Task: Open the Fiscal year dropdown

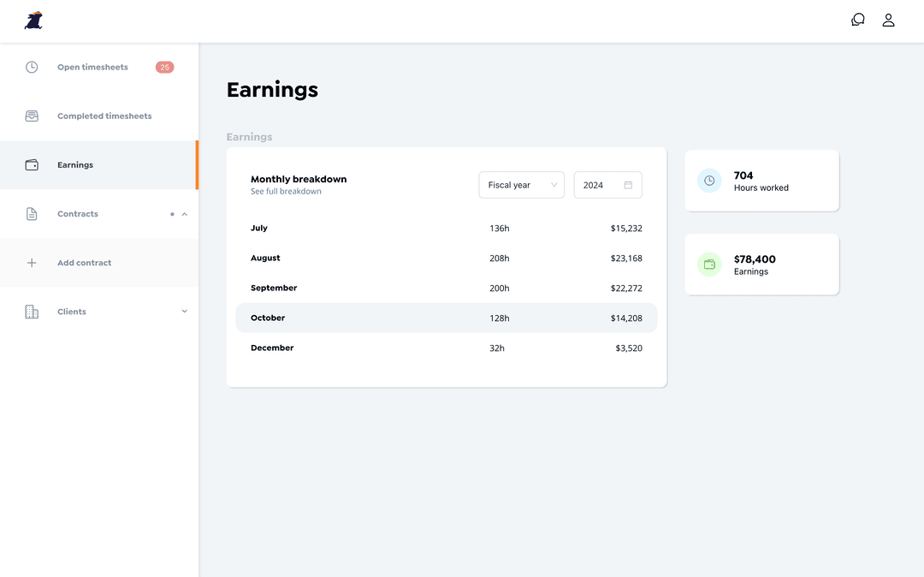Action: (x=521, y=185)
